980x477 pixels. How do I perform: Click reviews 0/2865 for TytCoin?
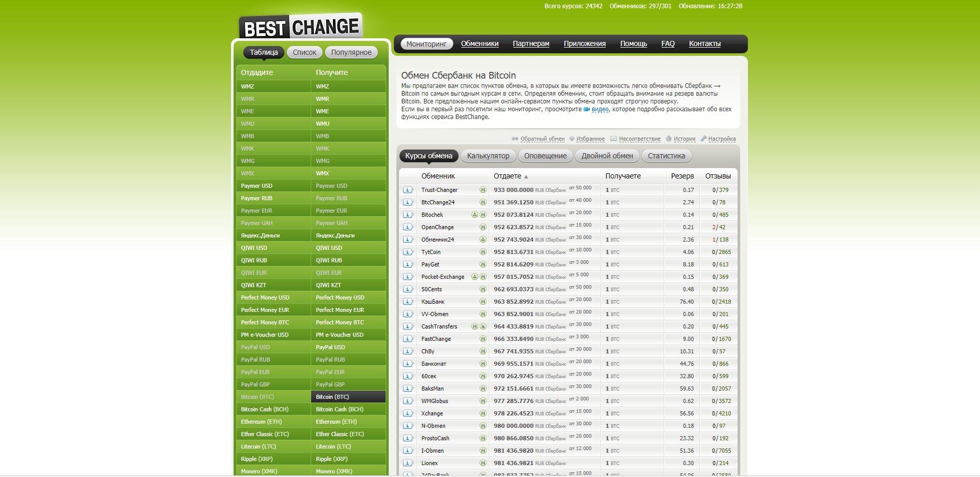(x=721, y=252)
